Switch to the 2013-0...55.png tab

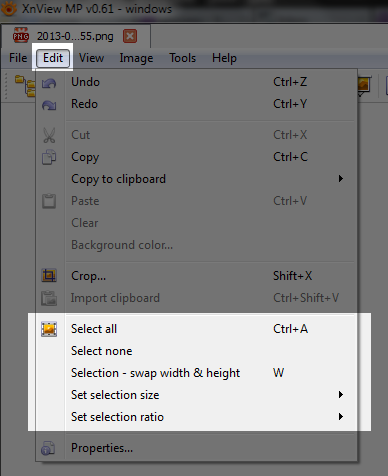75,36
